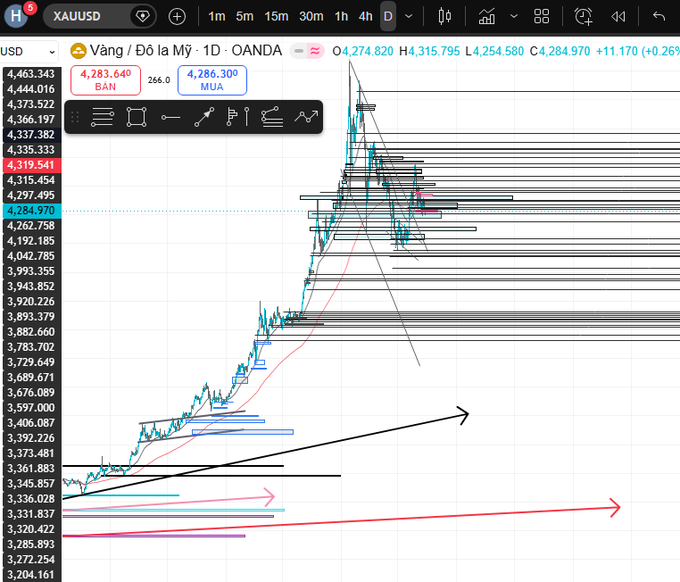Click the high value H4,315.795
The image size is (680, 582).
tap(429, 51)
